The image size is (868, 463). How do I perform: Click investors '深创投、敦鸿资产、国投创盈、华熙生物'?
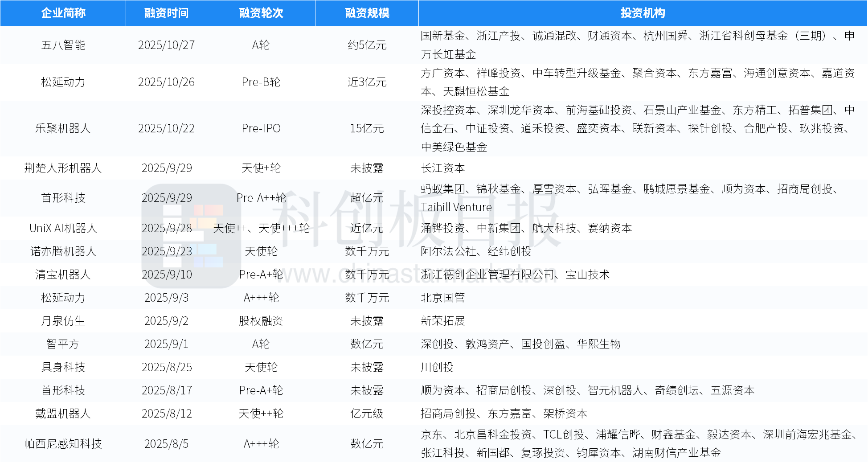pyautogui.click(x=521, y=344)
